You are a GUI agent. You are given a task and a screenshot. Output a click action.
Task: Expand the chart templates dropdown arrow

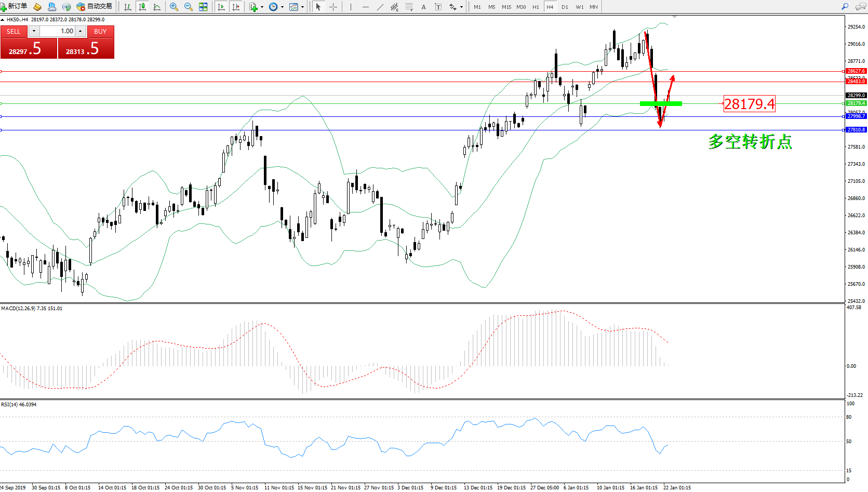click(302, 7)
